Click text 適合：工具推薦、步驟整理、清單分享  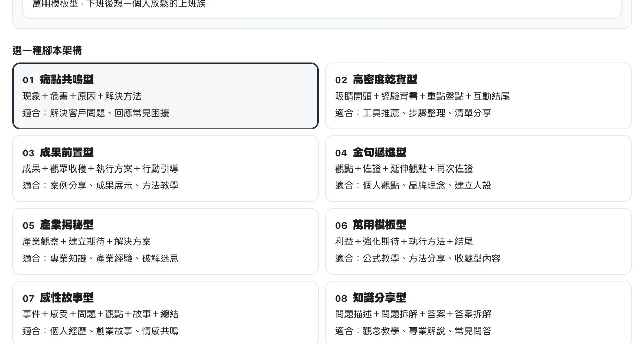(413, 113)
